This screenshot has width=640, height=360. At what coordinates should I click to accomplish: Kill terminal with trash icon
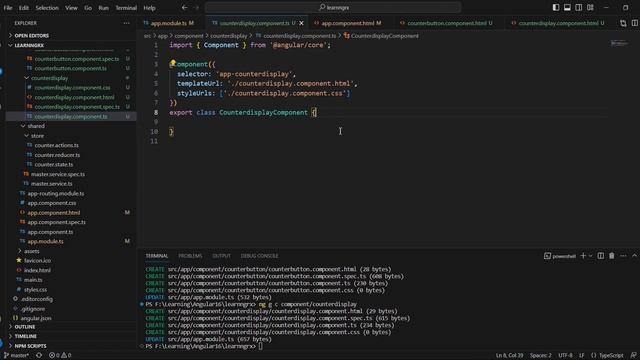point(611,256)
